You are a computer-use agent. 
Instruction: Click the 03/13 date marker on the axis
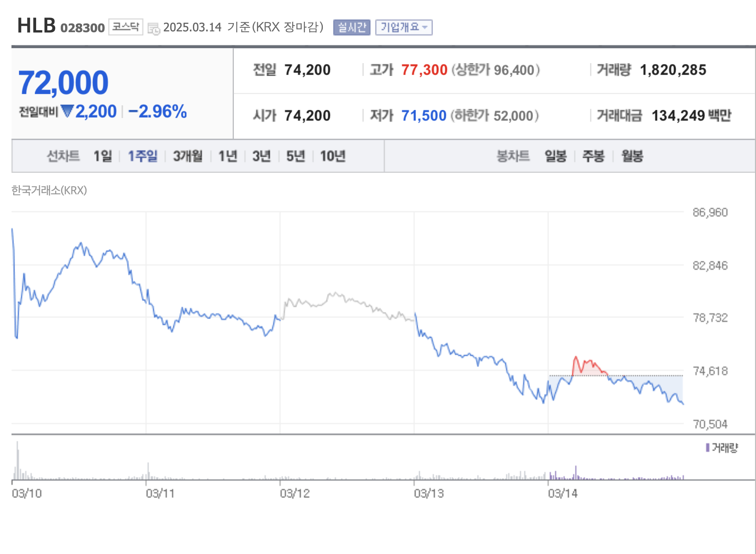click(429, 493)
